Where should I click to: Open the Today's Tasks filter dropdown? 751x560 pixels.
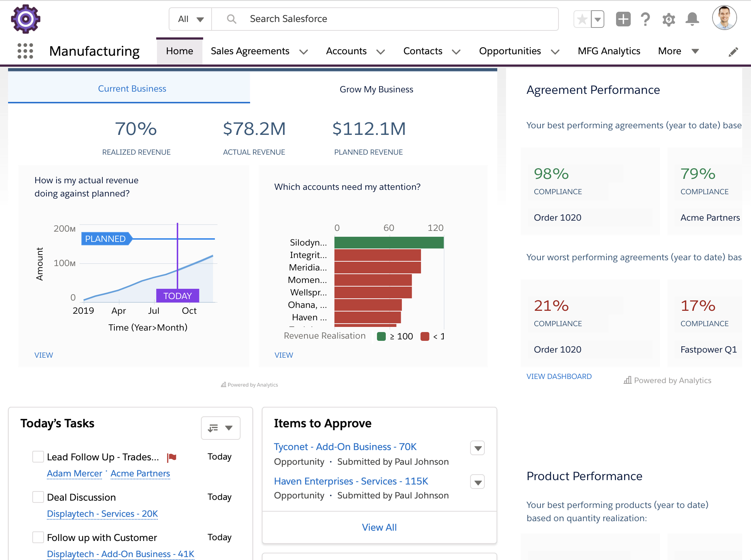[x=221, y=428]
